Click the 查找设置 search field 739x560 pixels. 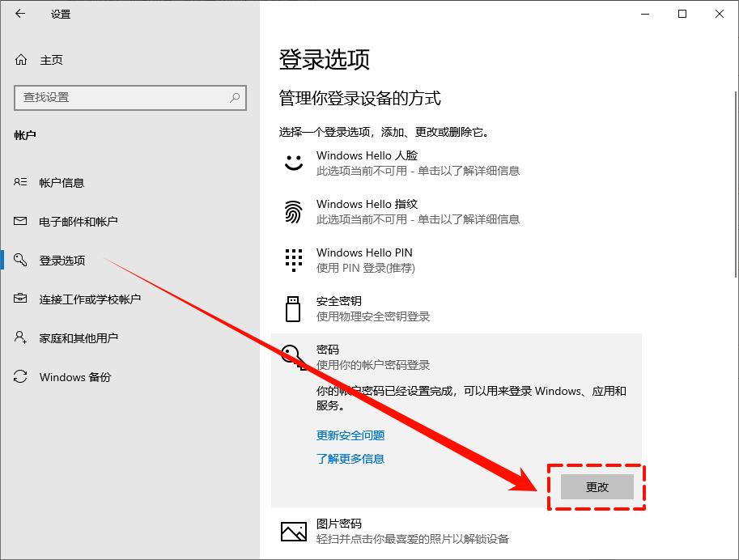pos(130,98)
